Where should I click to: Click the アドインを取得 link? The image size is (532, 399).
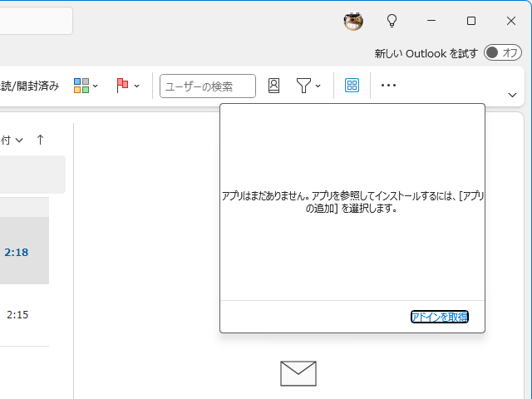440,317
